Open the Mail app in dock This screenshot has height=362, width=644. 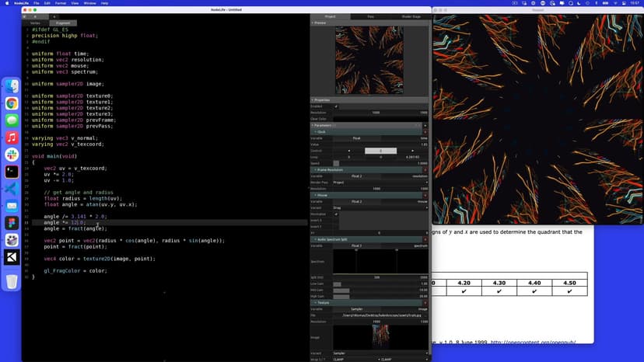[x=12, y=206]
